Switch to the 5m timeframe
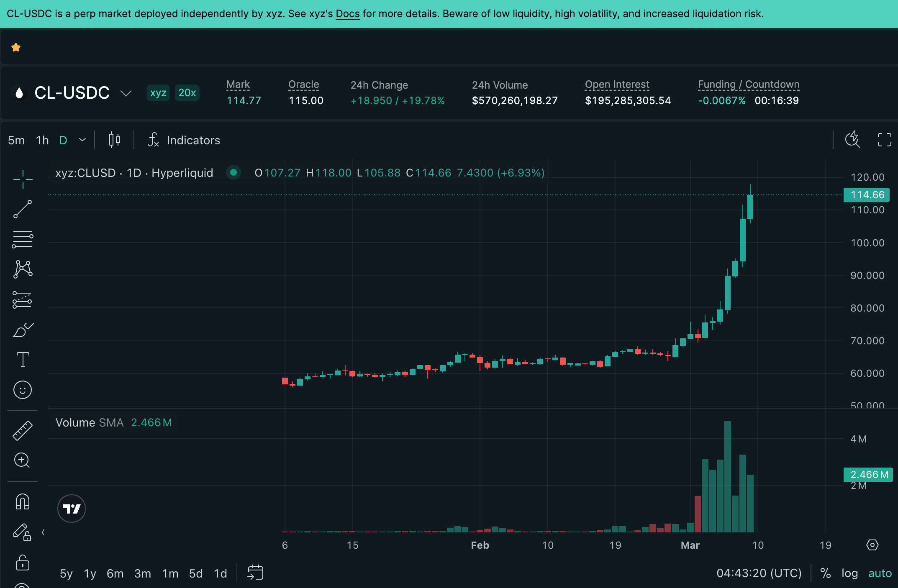The height and width of the screenshot is (588, 898). click(x=16, y=140)
